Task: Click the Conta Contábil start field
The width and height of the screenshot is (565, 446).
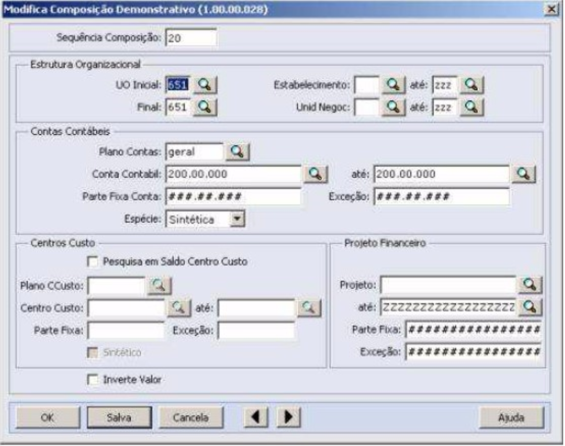Action: (x=233, y=174)
